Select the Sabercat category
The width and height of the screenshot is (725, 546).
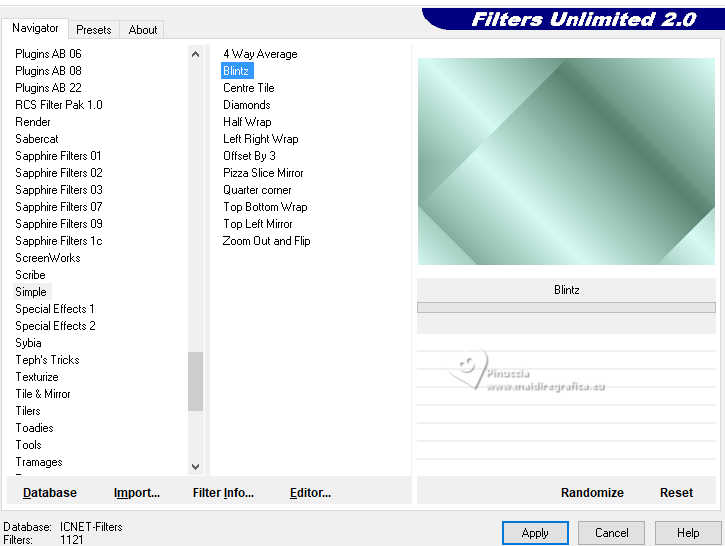click(37, 139)
